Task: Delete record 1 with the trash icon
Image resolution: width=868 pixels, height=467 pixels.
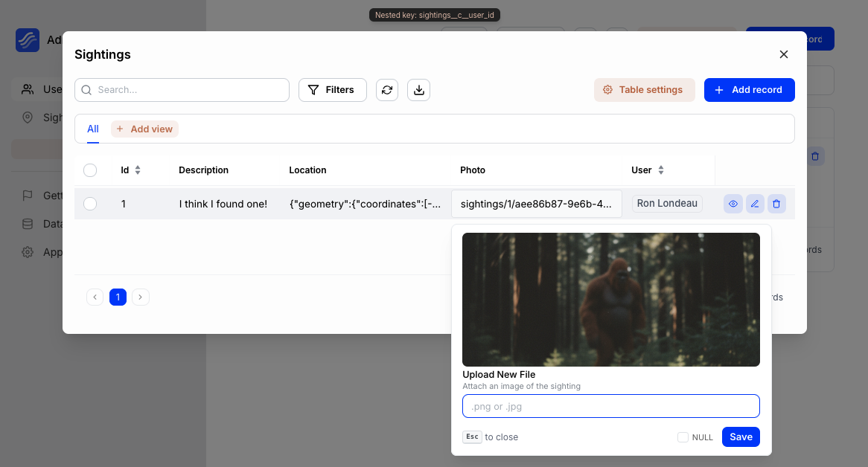Action: coord(776,203)
